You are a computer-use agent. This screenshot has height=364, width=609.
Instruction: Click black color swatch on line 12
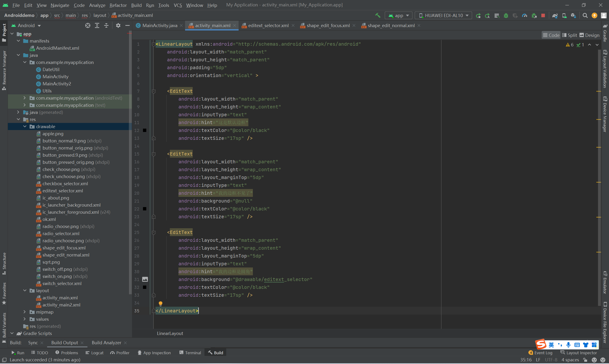click(145, 131)
